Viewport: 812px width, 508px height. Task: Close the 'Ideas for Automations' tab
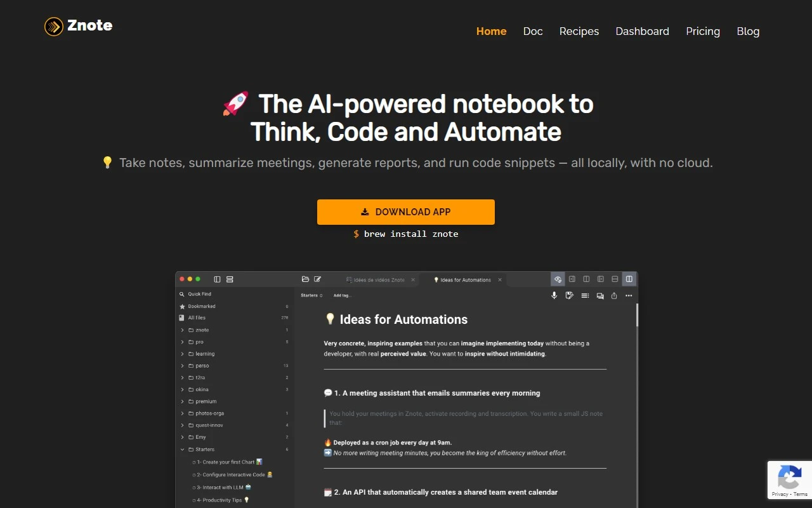(500, 279)
